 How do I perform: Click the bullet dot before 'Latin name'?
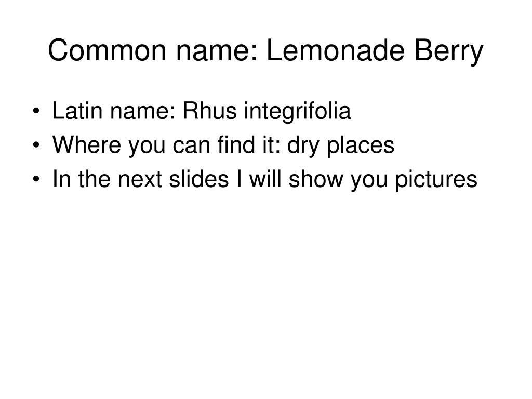click(36, 111)
